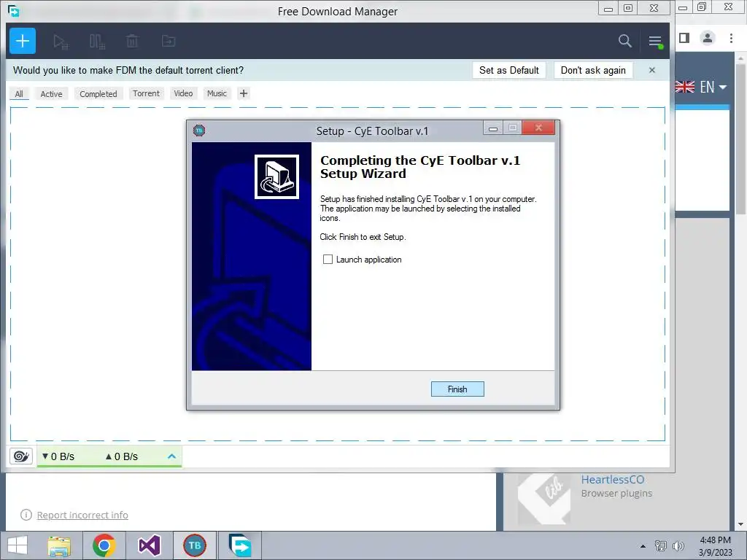
Task: Click download speed 0 B/s indicator
Action: coord(58,456)
